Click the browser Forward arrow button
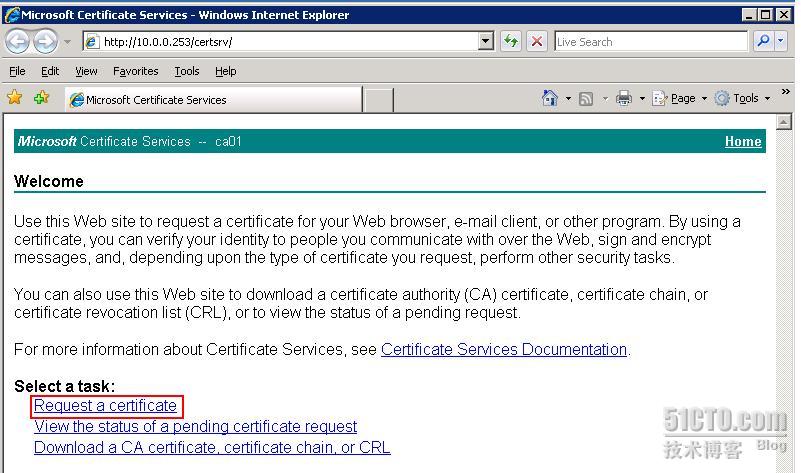The height and width of the screenshot is (473, 801). (45, 41)
